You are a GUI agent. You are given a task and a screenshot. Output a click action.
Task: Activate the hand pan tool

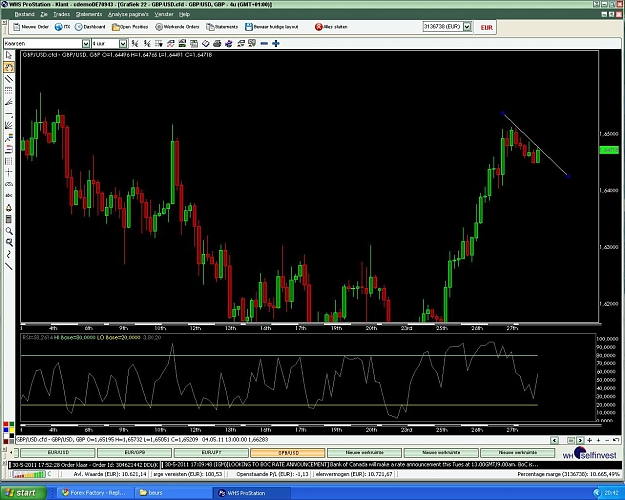pos(9,67)
